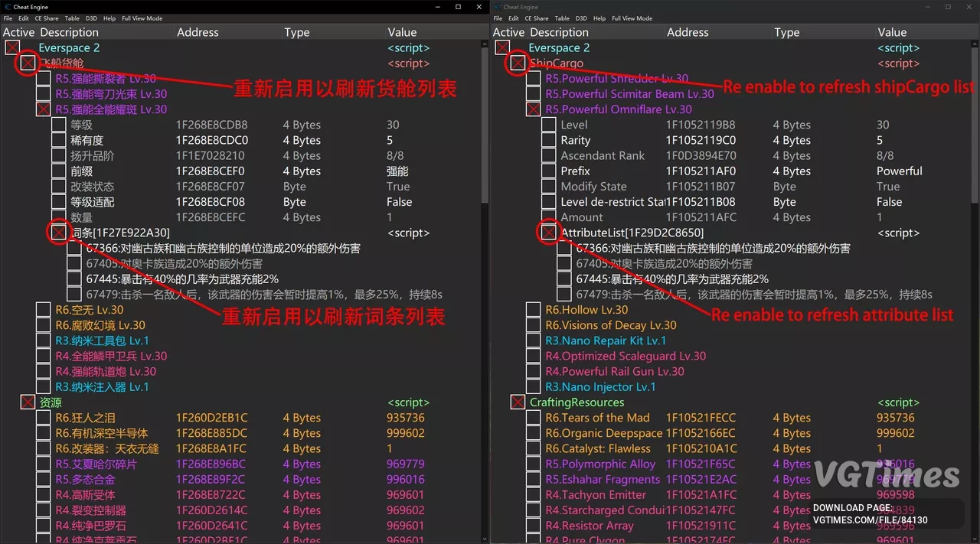Viewport: 980px width, 544px height.
Task: Collapse CraftingResources by unchecking its box
Action: click(518, 402)
